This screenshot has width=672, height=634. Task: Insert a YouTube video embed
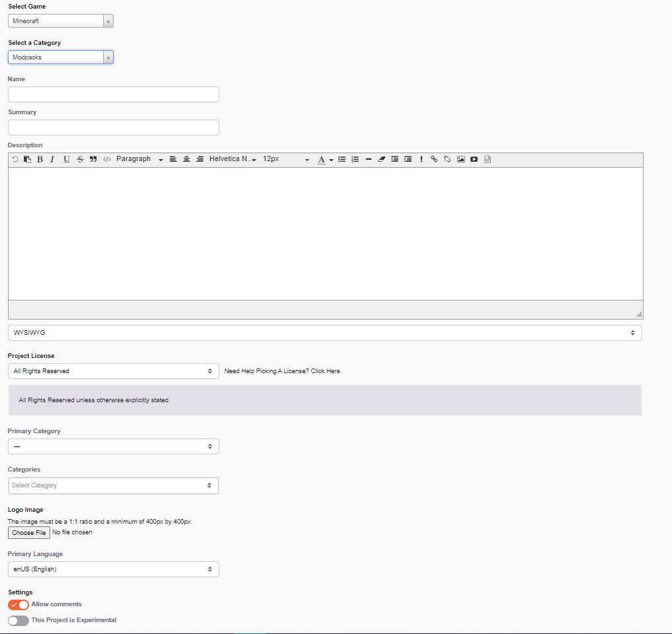coord(474,159)
